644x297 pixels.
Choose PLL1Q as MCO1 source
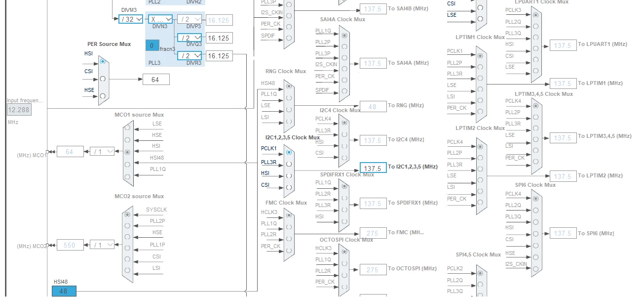tap(128, 177)
